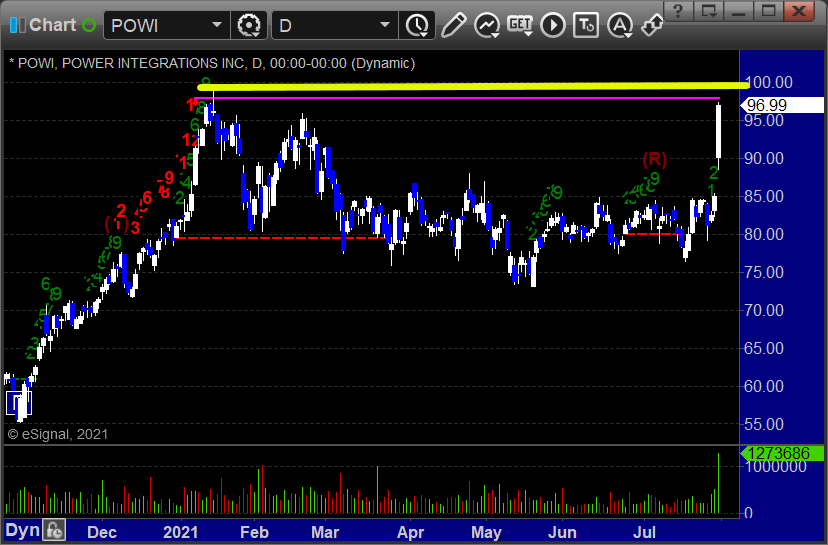
Task: Click the red (R) marker on chart
Action: (x=654, y=159)
